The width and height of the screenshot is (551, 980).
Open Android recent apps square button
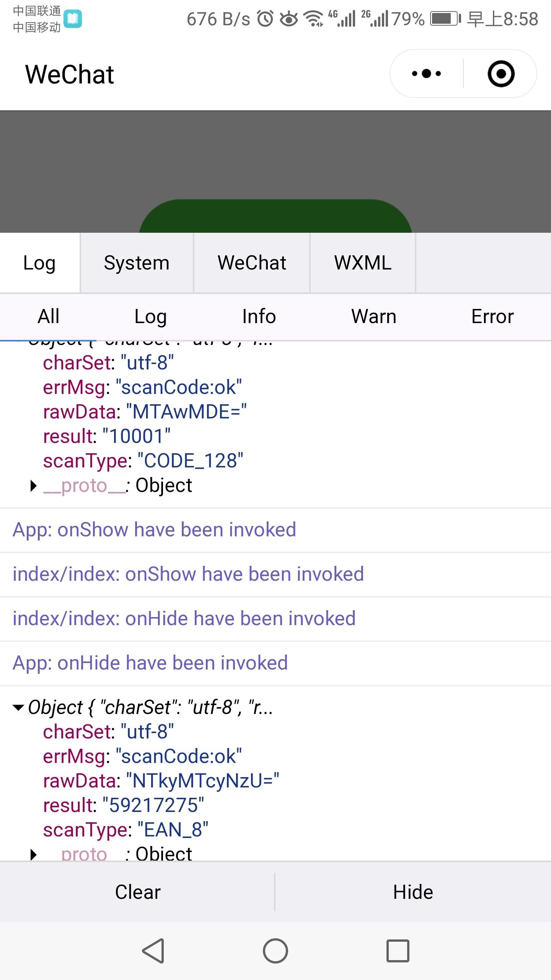(x=398, y=951)
